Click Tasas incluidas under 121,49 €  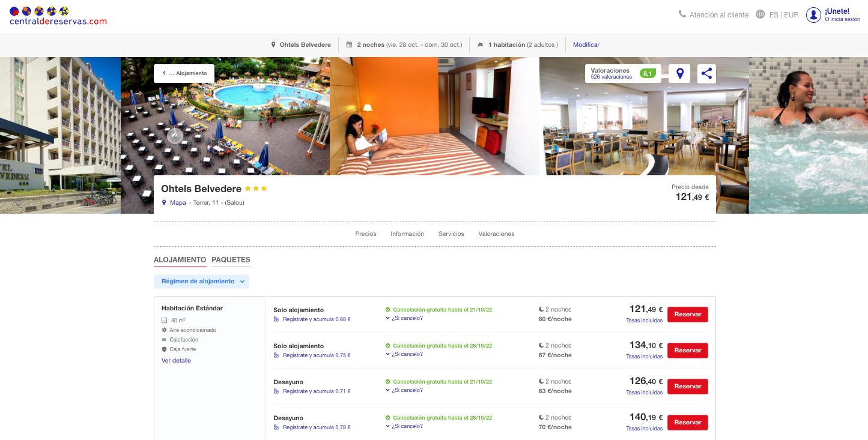pos(644,321)
